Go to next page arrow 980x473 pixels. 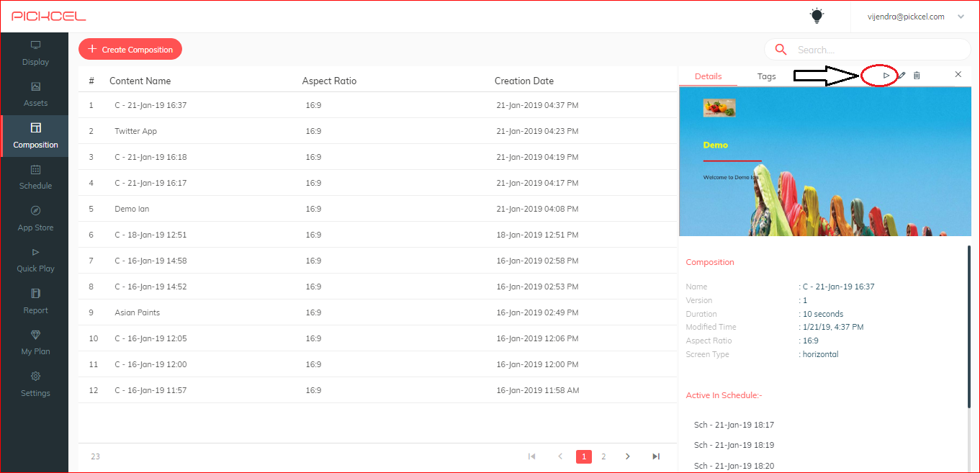tap(628, 456)
